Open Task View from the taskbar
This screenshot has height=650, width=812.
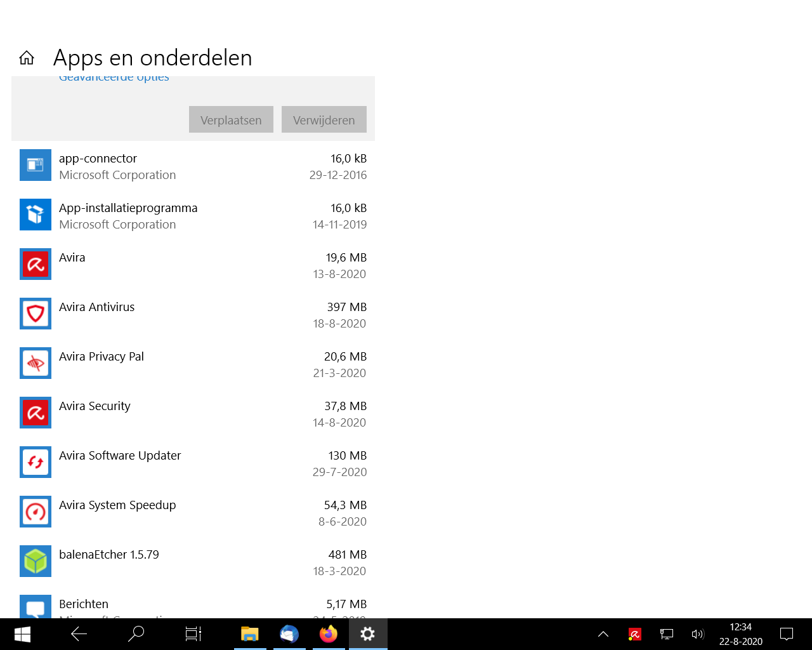193,634
